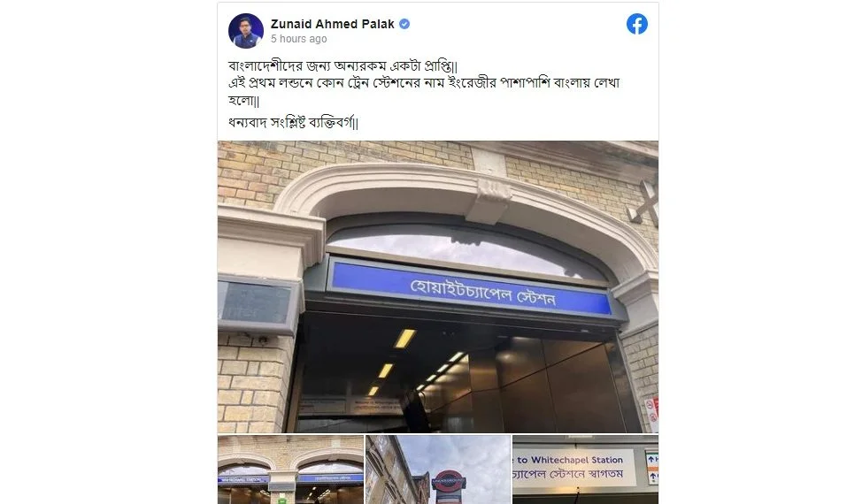
Task: Open thumbnail with Whitechapel welcome sign
Action: 585,470
